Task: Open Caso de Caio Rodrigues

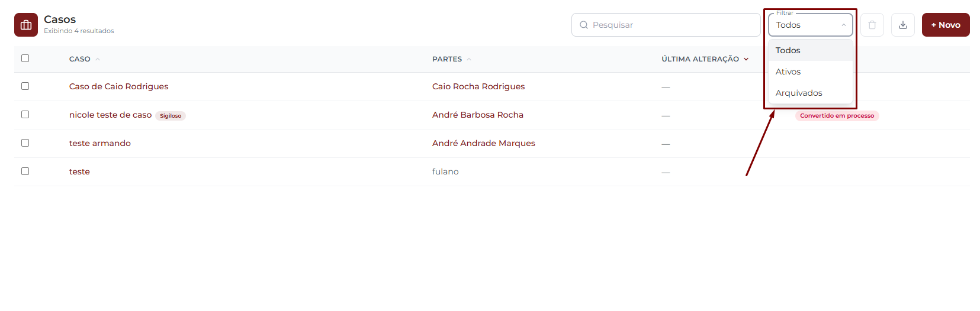Action: click(118, 86)
